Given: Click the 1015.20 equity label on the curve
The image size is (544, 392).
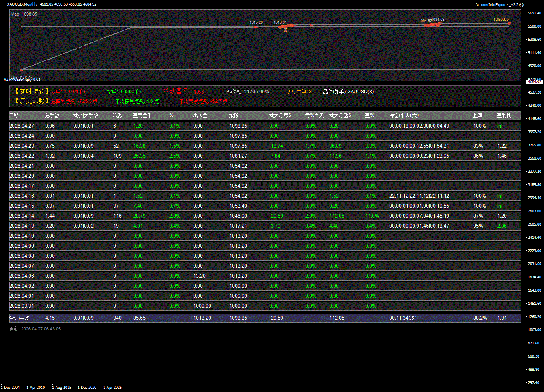Looking at the screenshot, I should coord(256,22).
